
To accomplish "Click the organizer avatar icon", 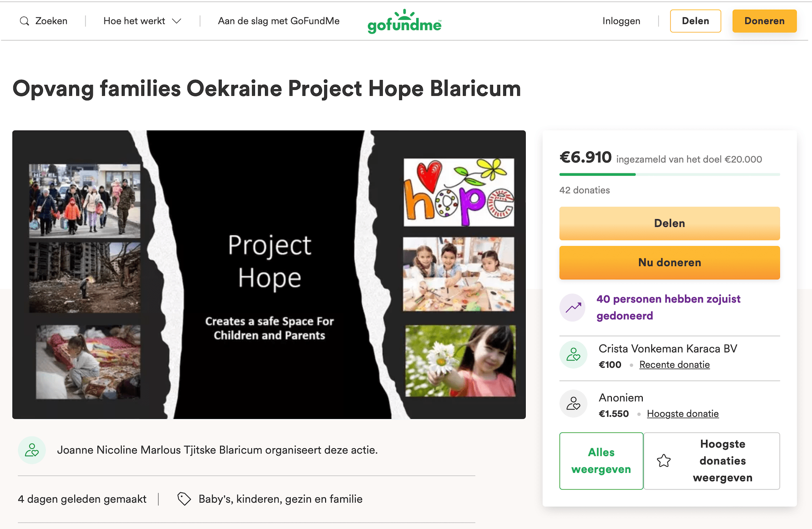I will 32,450.
